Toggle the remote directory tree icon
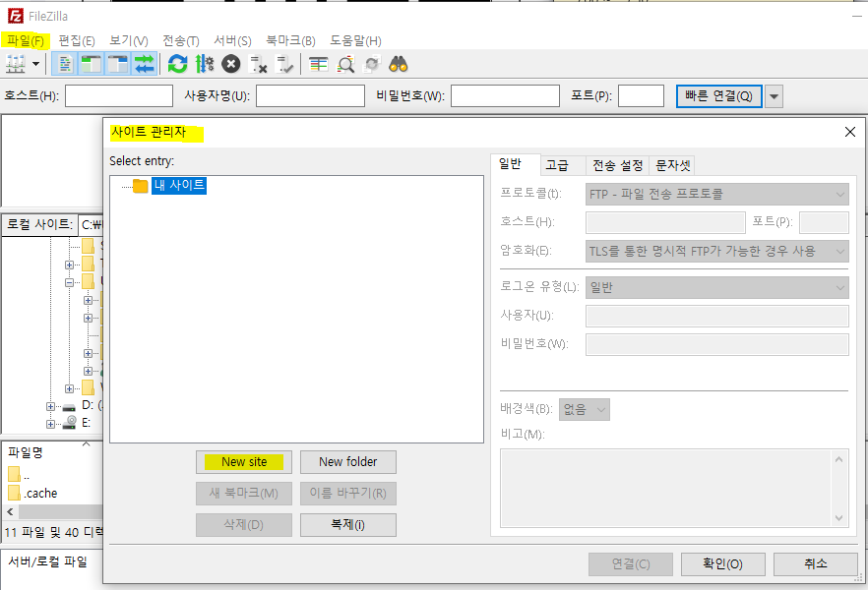This screenshot has height=590, width=868. [x=118, y=64]
